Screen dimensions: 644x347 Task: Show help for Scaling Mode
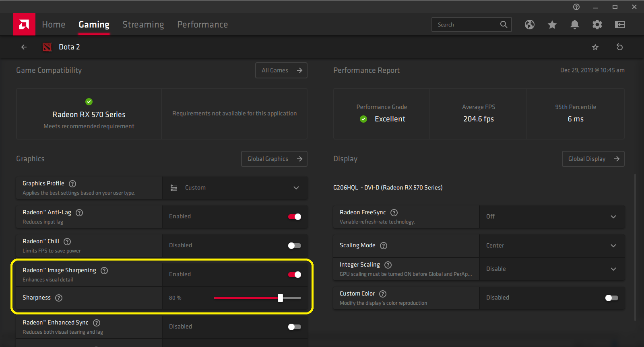[x=384, y=246]
